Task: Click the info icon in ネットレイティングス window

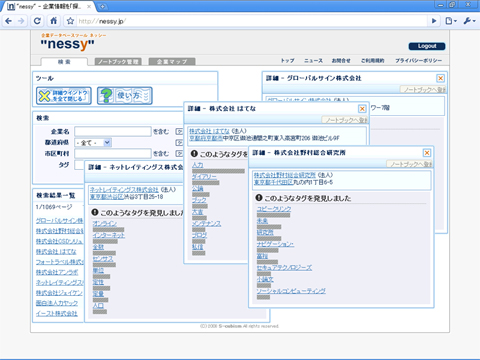Action: [95, 212]
